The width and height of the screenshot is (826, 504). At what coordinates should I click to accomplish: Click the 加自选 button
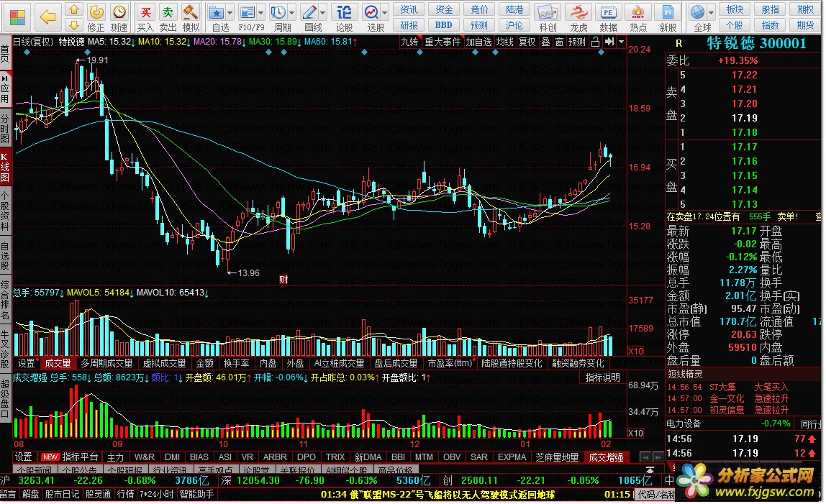click(x=478, y=42)
